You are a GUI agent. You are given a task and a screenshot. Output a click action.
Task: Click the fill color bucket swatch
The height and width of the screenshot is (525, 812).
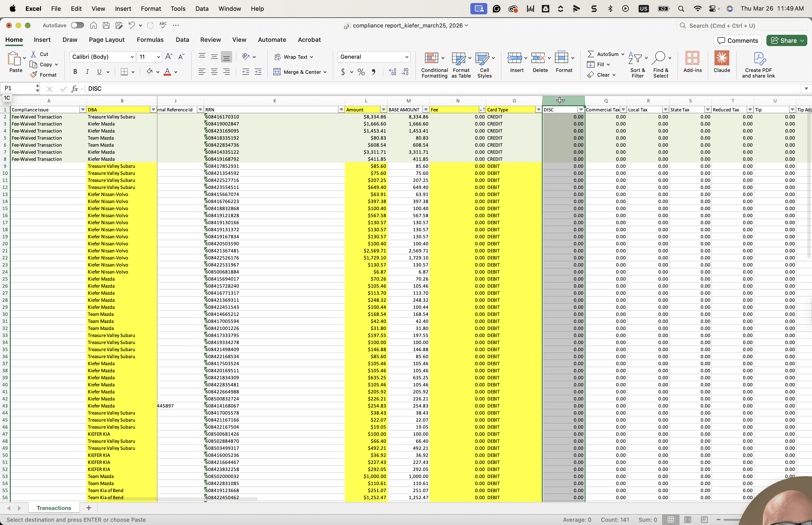point(149,72)
